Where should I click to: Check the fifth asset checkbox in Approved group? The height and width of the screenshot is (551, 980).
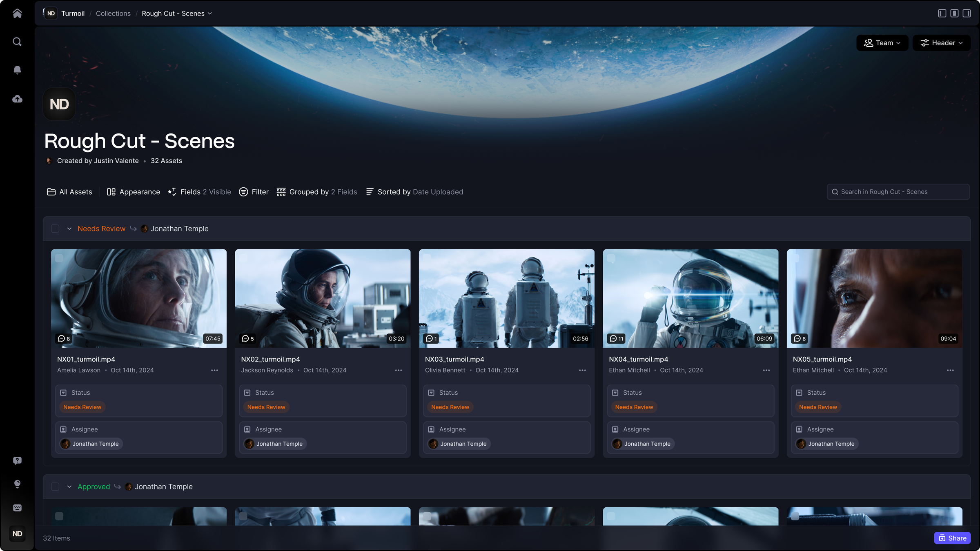[795, 516]
